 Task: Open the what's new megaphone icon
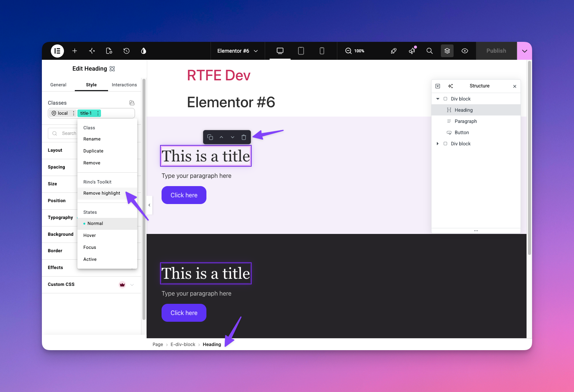(x=412, y=51)
